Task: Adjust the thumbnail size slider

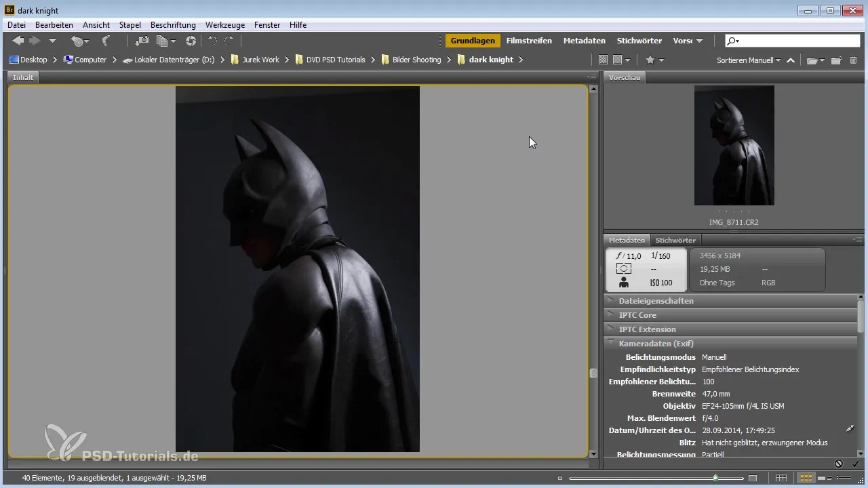Action: pyautogui.click(x=715, y=478)
